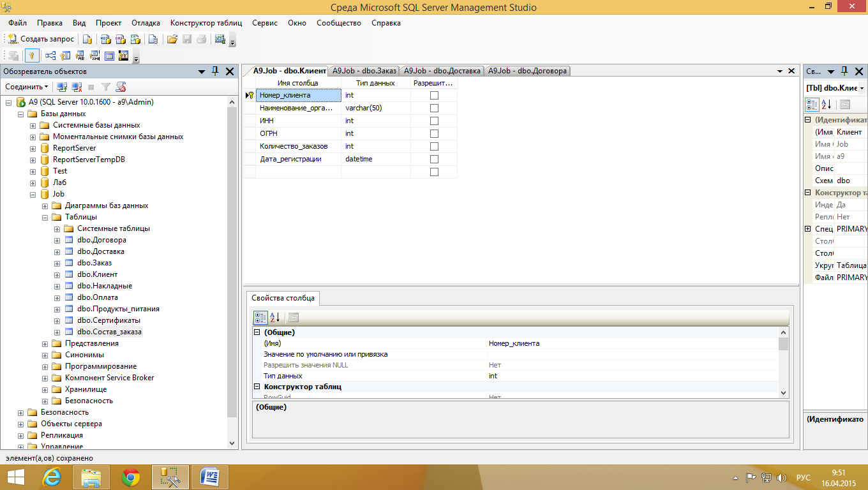868x490 pixels.
Task: Select Categorized view in right properties panel
Action: (811, 105)
